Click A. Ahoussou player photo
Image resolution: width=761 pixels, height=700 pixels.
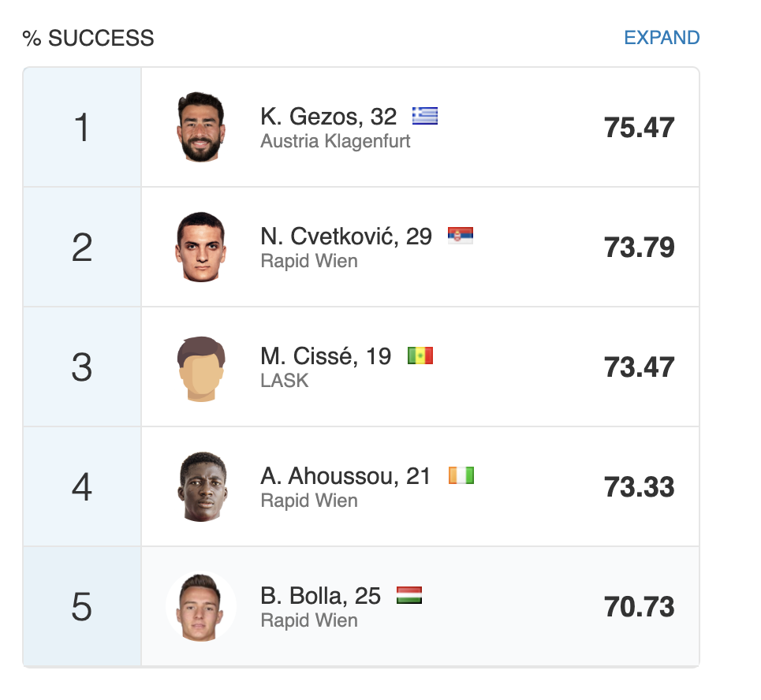click(201, 486)
